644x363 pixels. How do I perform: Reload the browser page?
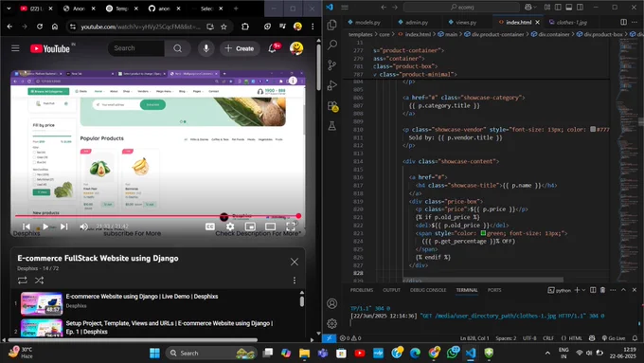(x=40, y=27)
